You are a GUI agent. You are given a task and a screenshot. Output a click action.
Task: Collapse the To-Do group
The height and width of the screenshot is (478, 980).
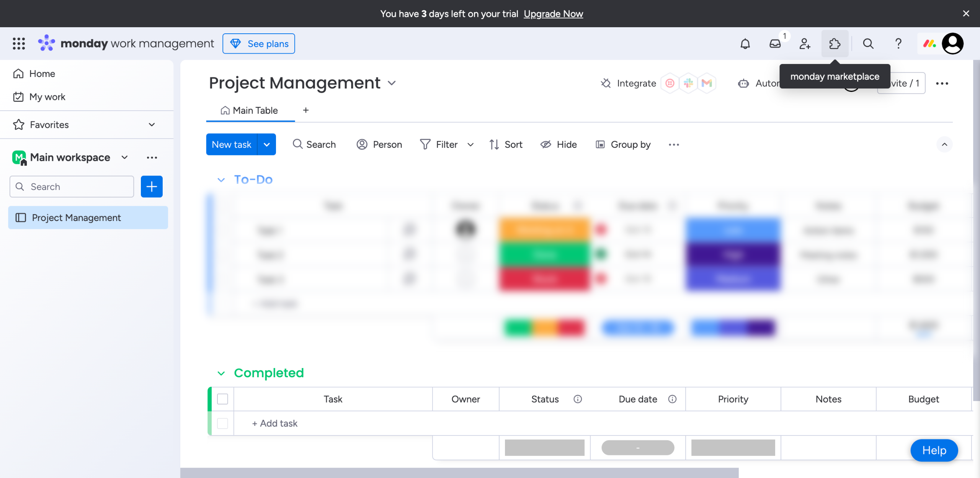[221, 180]
